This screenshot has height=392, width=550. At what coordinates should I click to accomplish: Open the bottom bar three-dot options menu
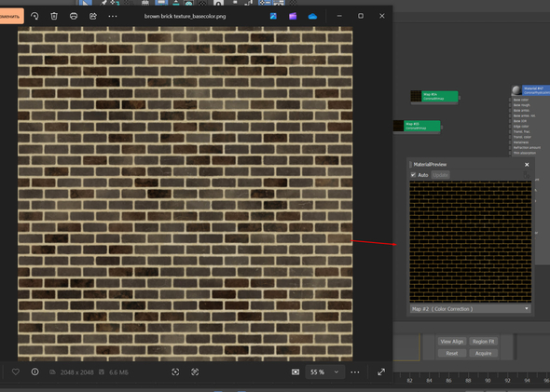coord(355,372)
